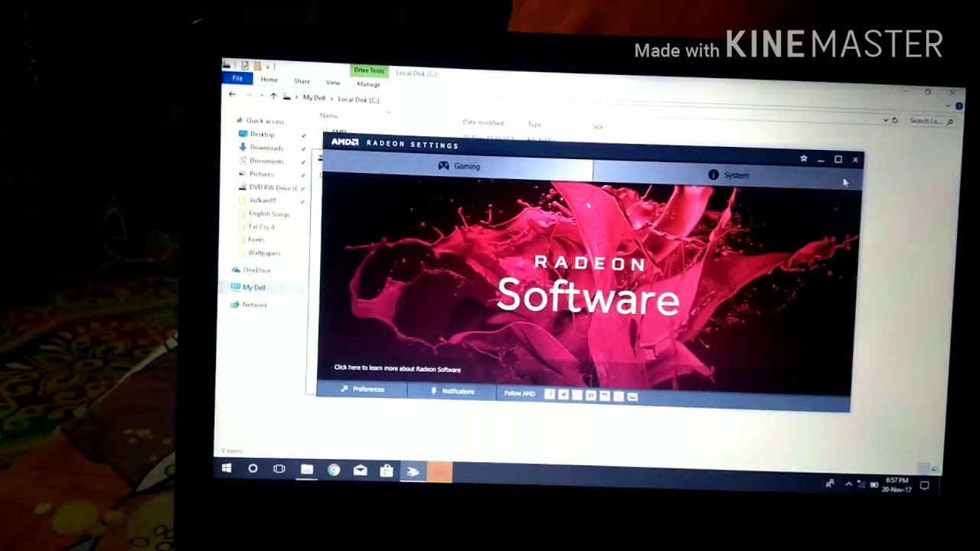Select Desktop in the navigation pane

coord(256,134)
